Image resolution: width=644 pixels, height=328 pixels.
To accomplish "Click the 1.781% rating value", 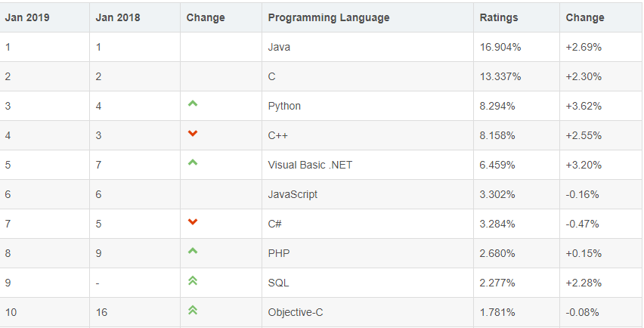I will [x=497, y=313].
